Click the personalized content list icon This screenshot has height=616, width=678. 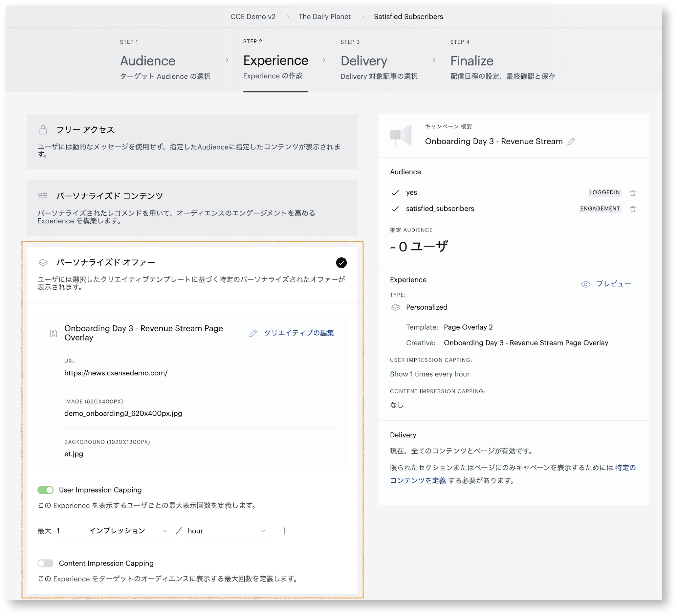(43, 196)
